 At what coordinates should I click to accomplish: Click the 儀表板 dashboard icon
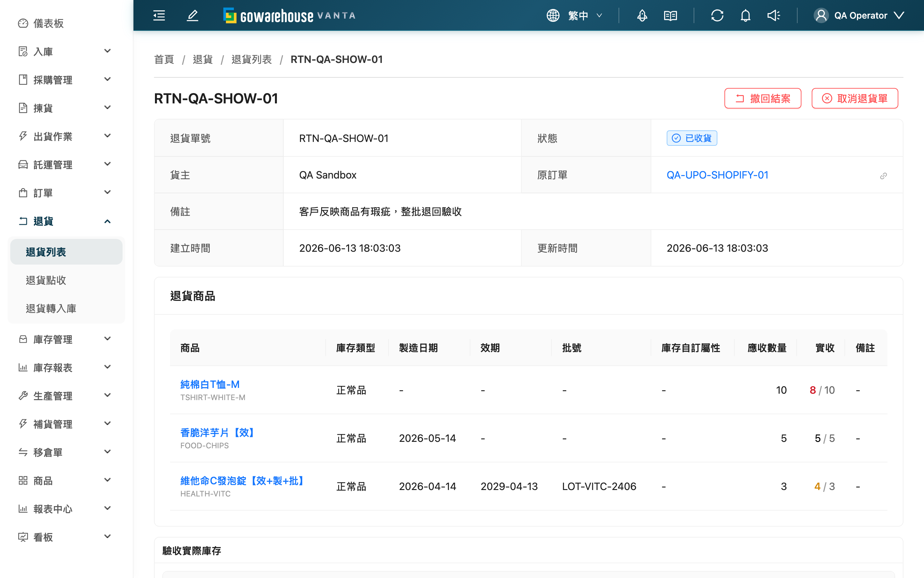23,23
